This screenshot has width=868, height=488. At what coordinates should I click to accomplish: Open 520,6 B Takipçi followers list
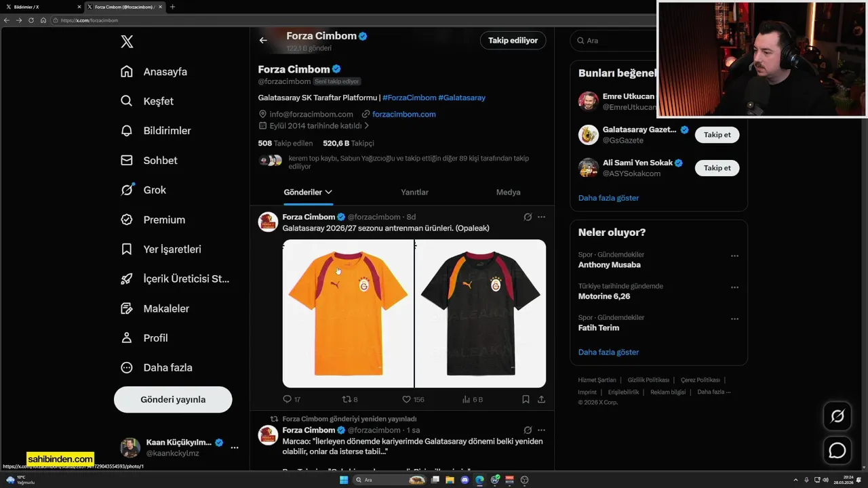349,143
